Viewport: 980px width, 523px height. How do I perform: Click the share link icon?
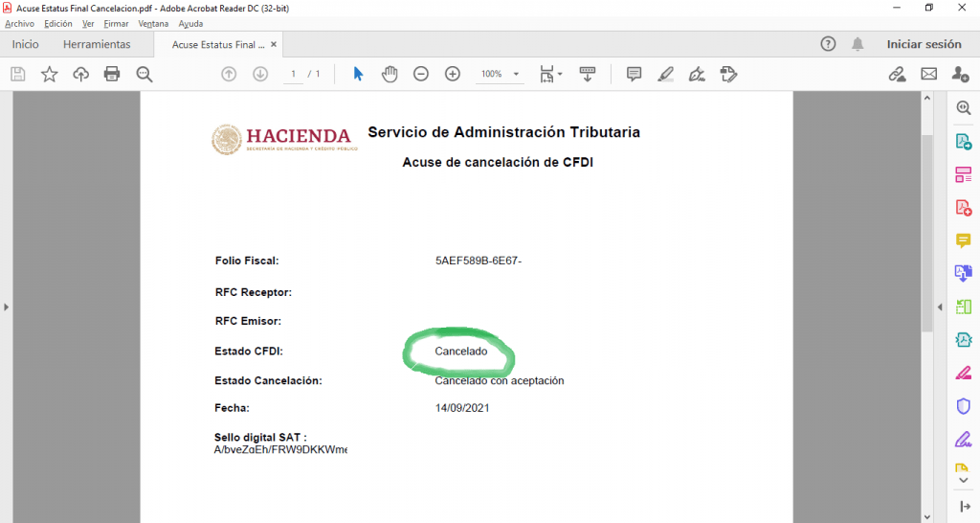pos(898,75)
